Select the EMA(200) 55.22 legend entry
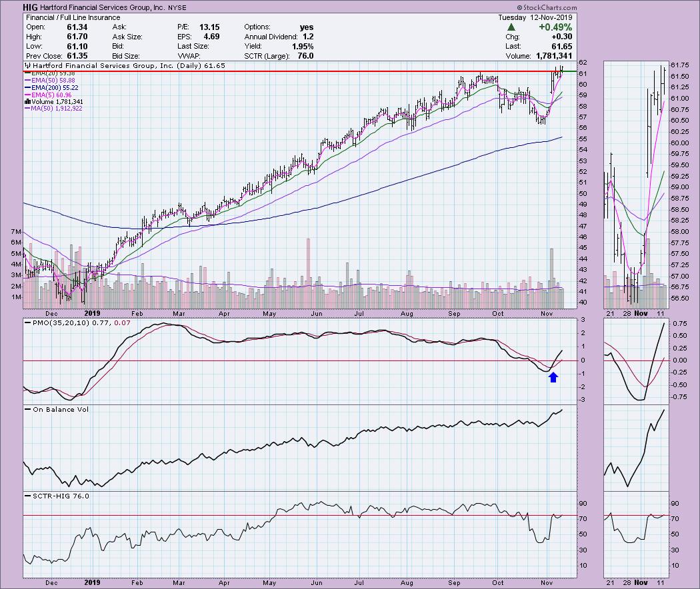700x589 pixels. (53, 87)
